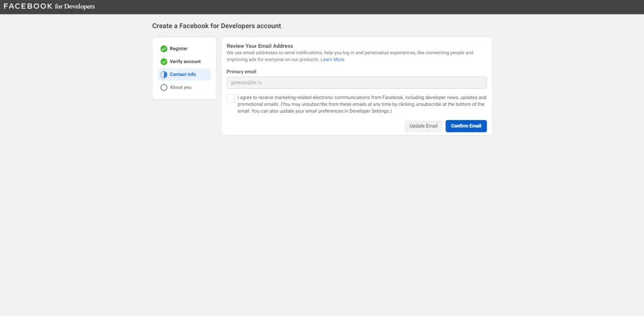Click the FACEBOOK wordmark in the header
644x316 pixels.
click(28, 7)
